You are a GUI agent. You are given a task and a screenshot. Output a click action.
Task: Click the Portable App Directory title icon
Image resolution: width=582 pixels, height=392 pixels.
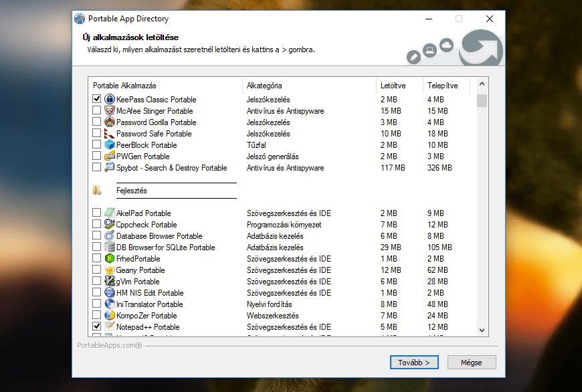click(80, 19)
